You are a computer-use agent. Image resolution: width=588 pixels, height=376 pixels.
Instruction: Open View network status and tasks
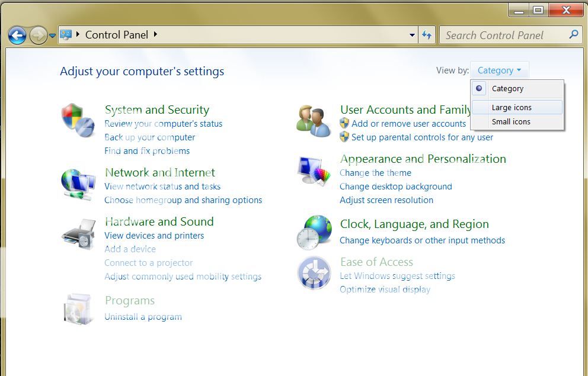click(x=162, y=187)
